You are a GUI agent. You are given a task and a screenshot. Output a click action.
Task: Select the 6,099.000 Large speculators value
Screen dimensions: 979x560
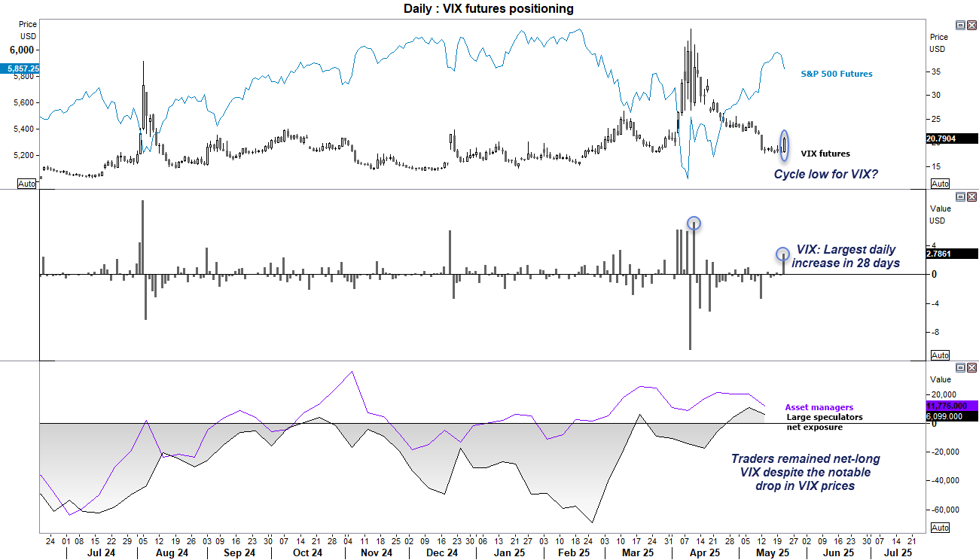pos(944,415)
